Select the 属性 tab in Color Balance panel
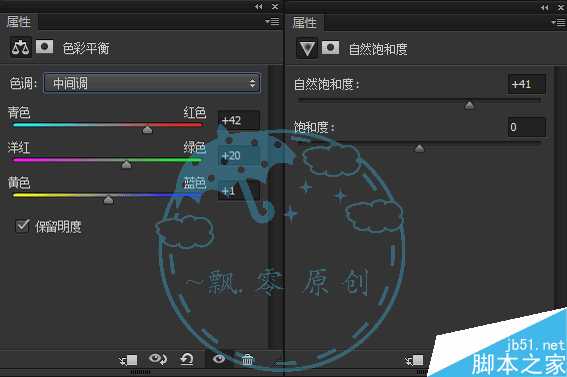Image resolution: width=567 pixels, height=377 pixels. click(19, 22)
